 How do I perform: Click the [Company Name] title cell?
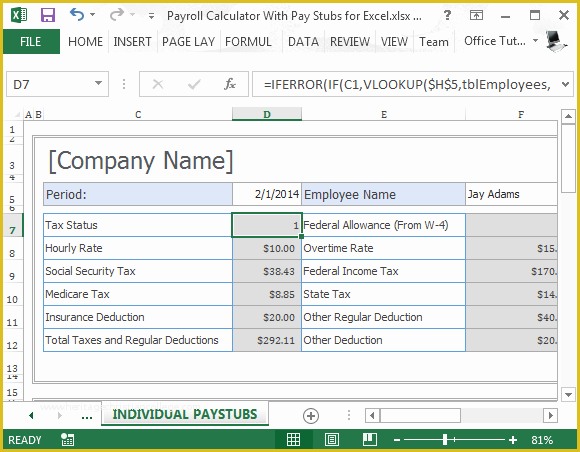pos(141,161)
